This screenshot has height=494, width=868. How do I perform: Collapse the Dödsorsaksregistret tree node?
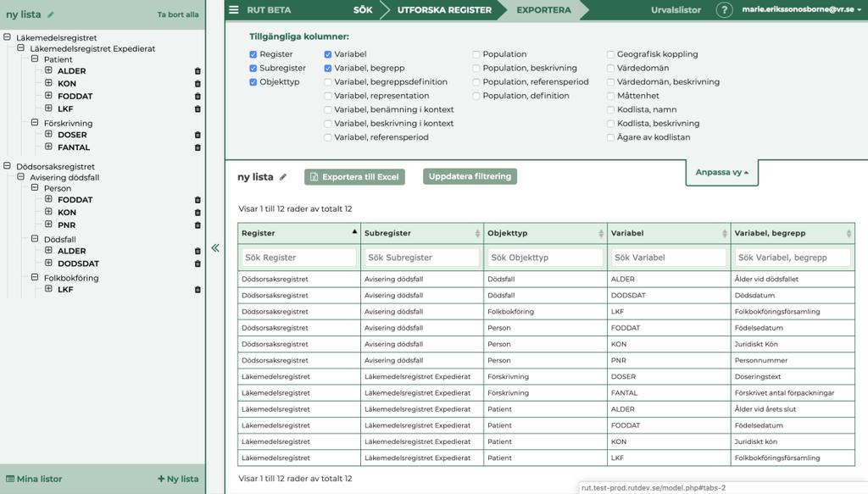[x=7, y=165]
